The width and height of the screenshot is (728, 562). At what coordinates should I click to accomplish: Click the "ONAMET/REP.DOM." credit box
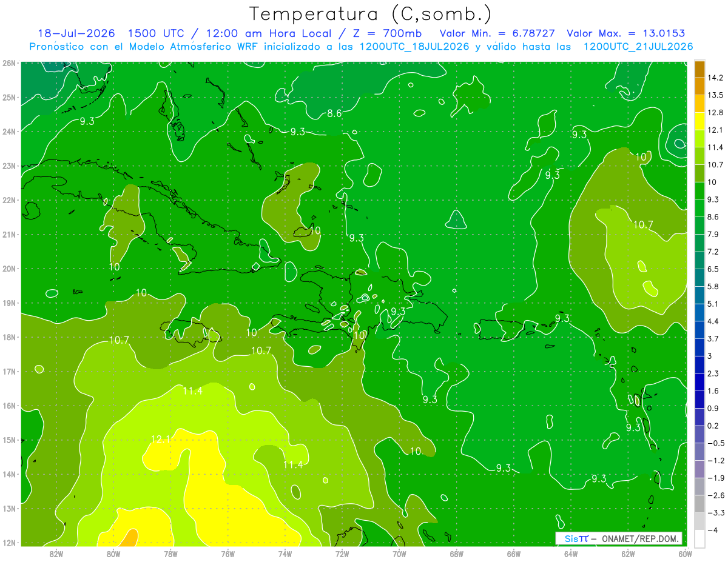pos(619,538)
